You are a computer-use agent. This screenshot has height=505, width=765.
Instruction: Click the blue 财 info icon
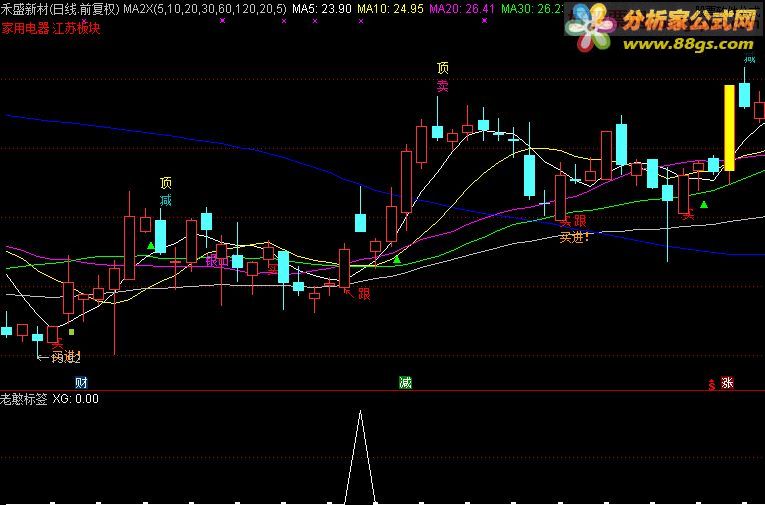point(81,382)
